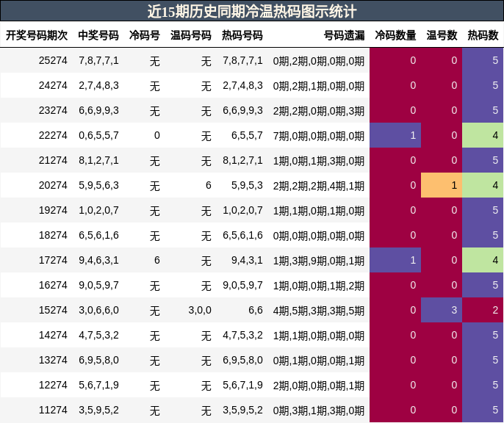Click the title 近15期历史同期冷温热码图示统计
This screenshot has height=423, width=504.
click(x=252, y=12)
